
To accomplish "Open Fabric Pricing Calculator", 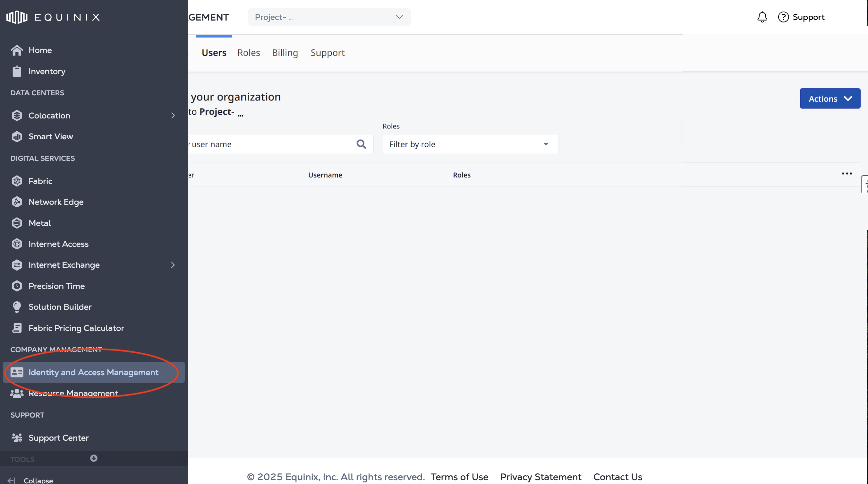I will click(x=94, y=328).
